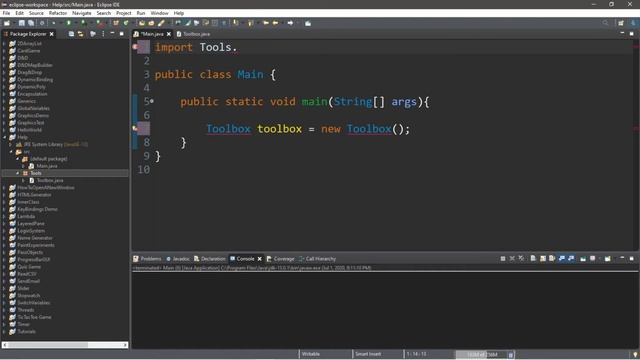640x360 pixels.
Task: Click Collapse All icon in Package Explorer
Action: (71, 34)
